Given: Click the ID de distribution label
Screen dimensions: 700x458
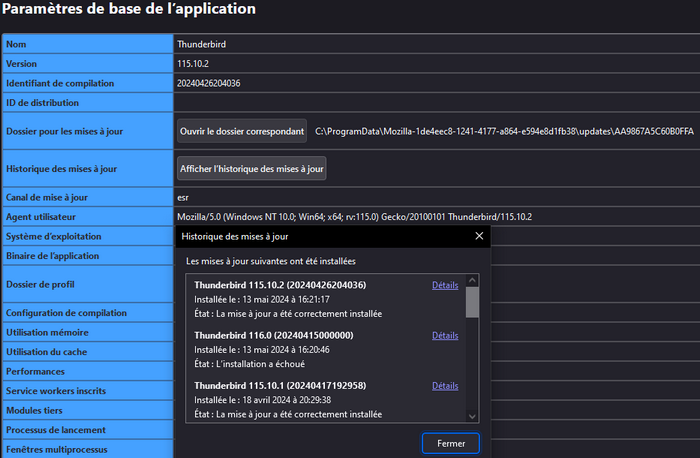Looking at the screenshot, I should [42, 103].
